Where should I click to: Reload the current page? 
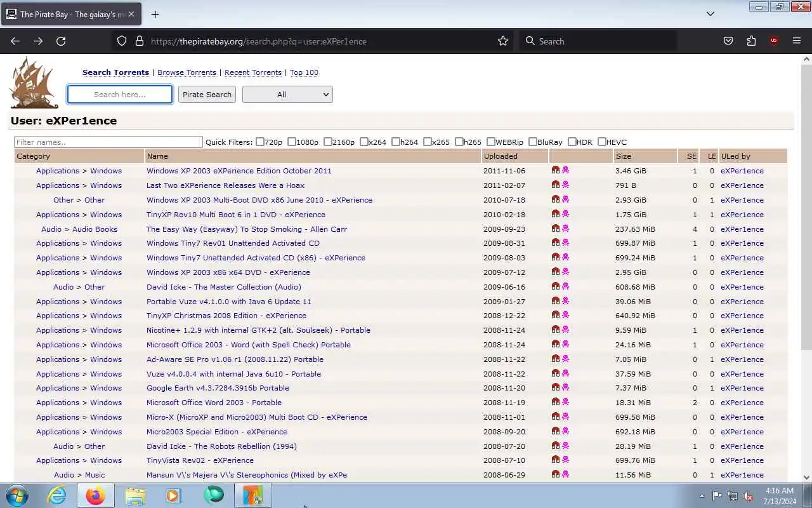tap(61, 41)
